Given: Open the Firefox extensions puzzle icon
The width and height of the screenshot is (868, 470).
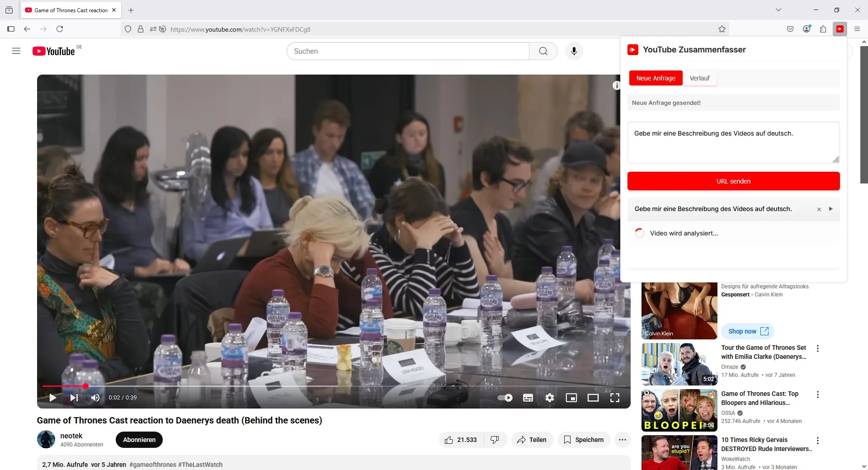Looking at the screenshot, I should pos(823,29).
